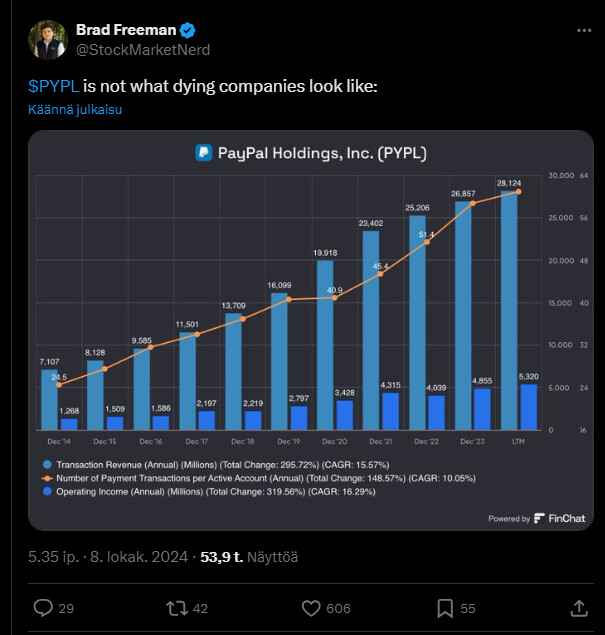The image size is (605, 635).
Task: Click the orange Payment Transactions legend marker
Action: coord(47,478)
